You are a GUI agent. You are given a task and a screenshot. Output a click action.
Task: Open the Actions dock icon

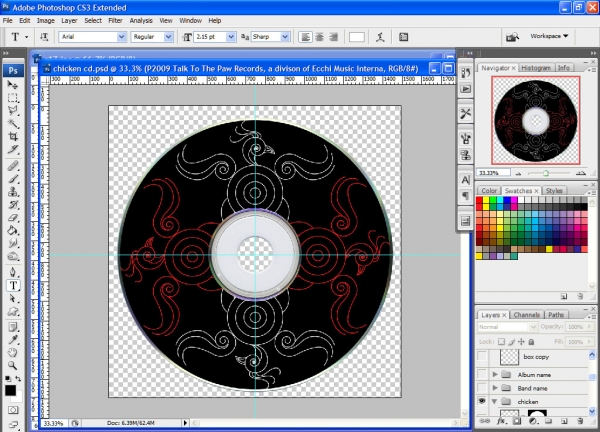pos(466,89)
